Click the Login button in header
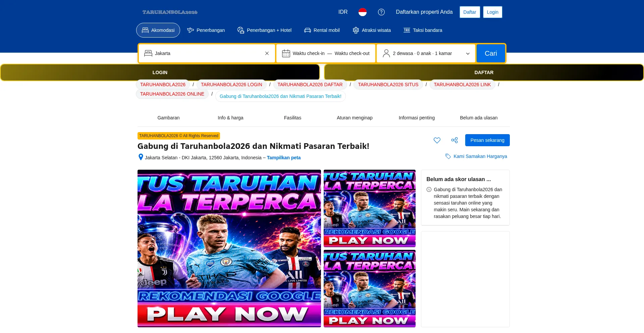Screen dimensions: 644x333 click(x=492, y=12)
